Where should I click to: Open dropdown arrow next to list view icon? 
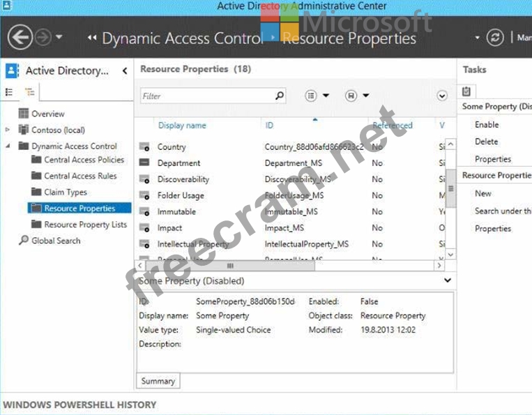coord(326,96)
